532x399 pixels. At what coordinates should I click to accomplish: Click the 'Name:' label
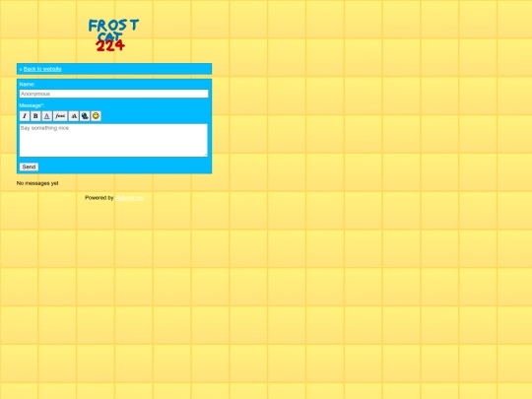click(27, 84)
